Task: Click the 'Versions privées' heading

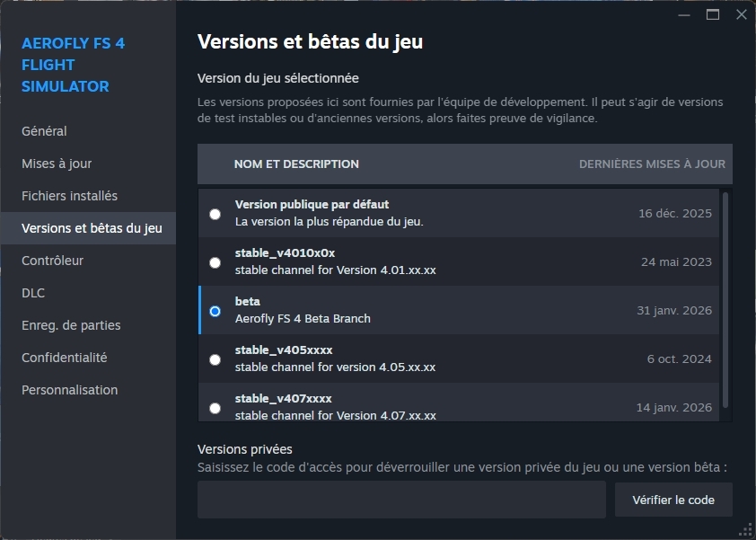Action: coord(245,449)
